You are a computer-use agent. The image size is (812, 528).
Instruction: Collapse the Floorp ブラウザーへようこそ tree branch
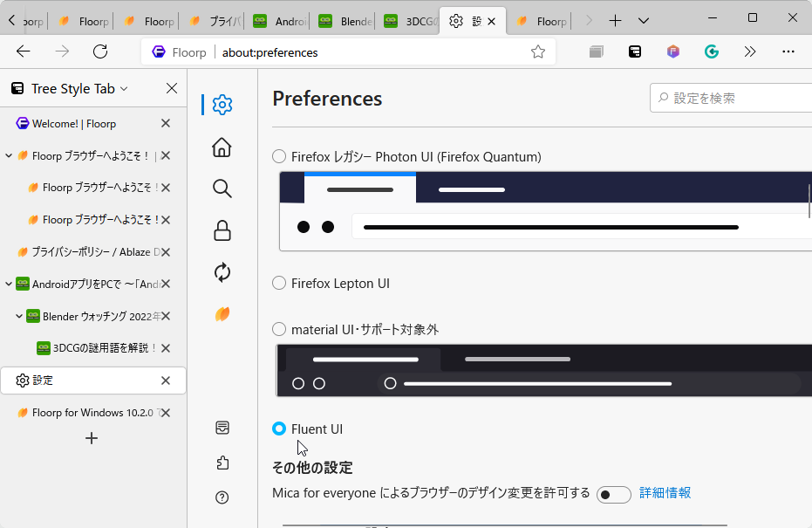pos(9,155)
